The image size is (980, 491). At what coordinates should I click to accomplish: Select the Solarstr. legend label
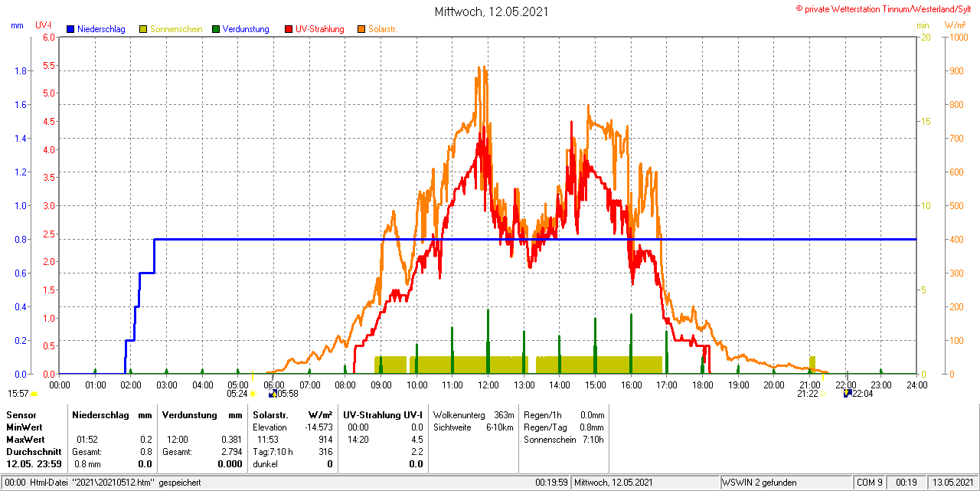coord(384,29)
